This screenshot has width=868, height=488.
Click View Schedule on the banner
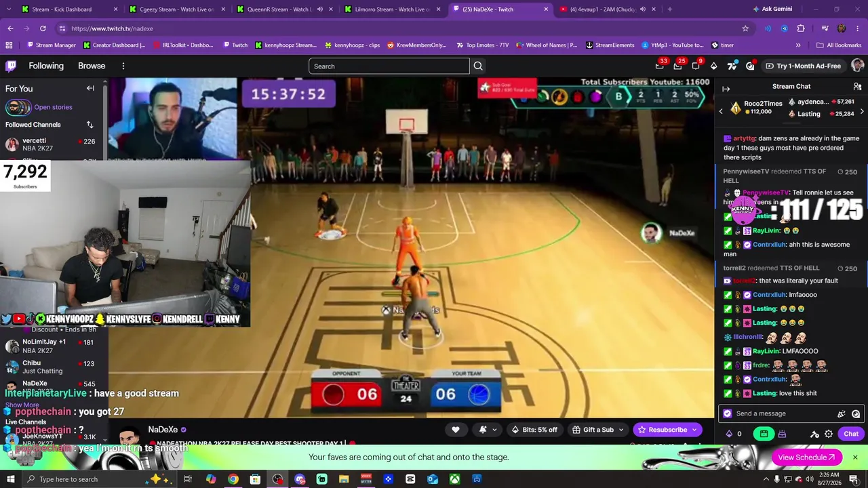point(806,457)
